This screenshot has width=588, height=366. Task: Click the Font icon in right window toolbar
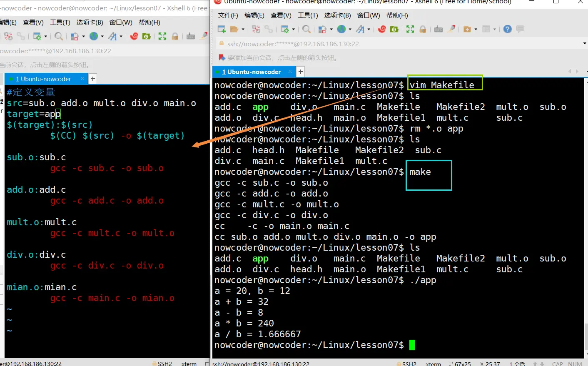(x=360, y=29)
